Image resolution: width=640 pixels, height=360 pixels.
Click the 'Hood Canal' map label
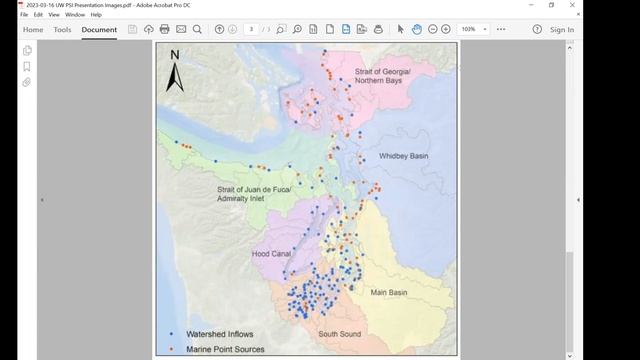(x=271, y=253)
